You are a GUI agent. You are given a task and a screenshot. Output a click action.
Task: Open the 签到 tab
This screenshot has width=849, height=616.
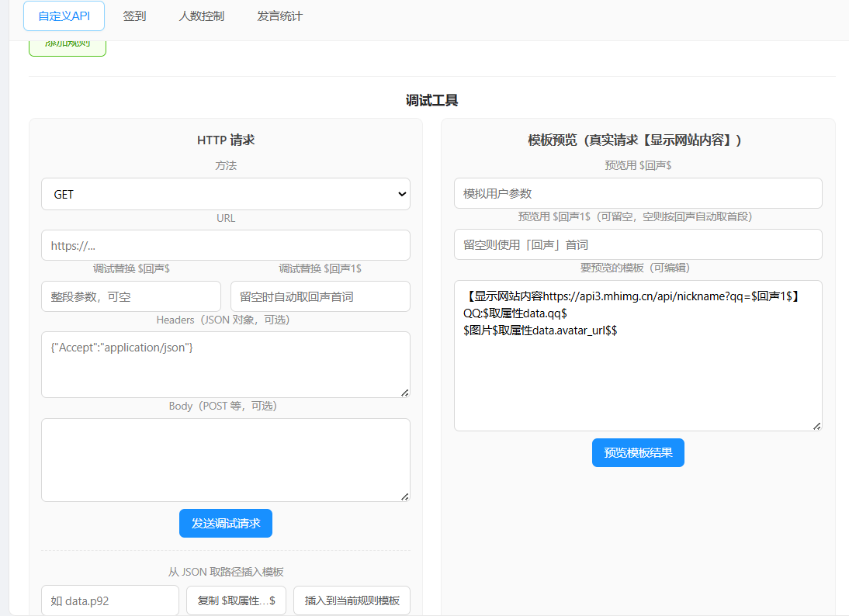pos(134,16)
